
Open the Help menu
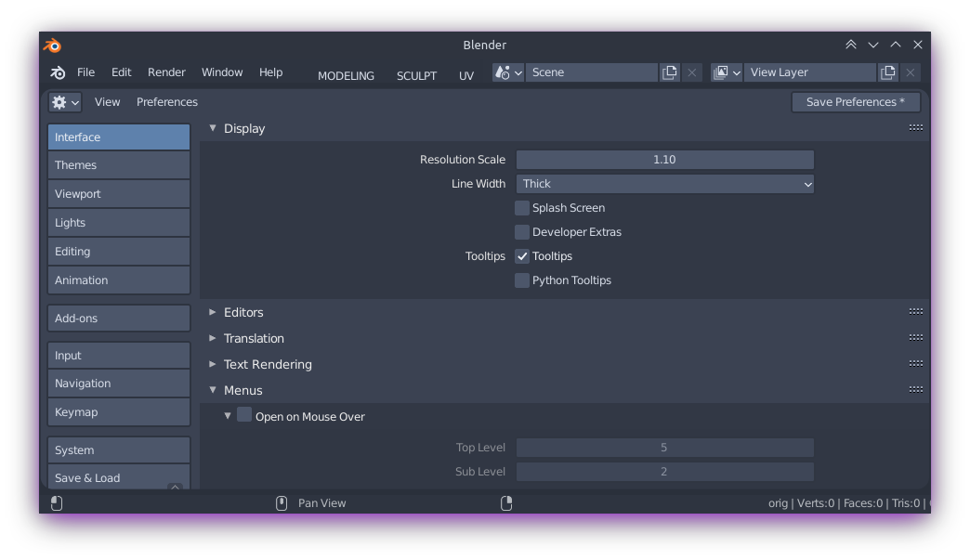pyautogui.click(x=271, y=72)
